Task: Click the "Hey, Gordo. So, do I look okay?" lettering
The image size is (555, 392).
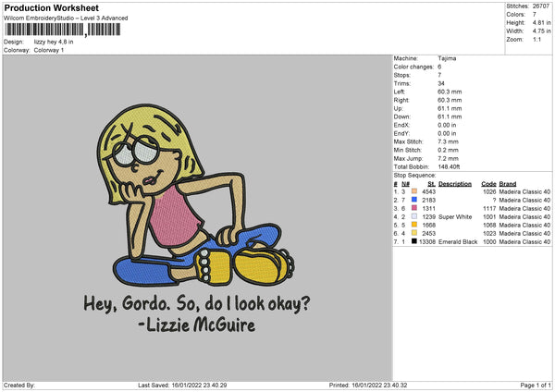Action: [197, 303]
